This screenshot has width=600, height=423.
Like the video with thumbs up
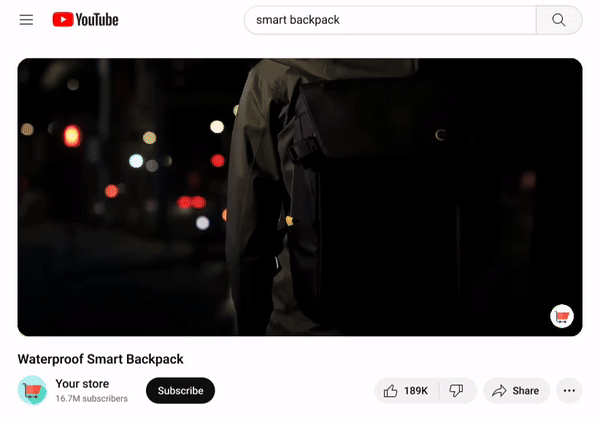click(391, 391)
